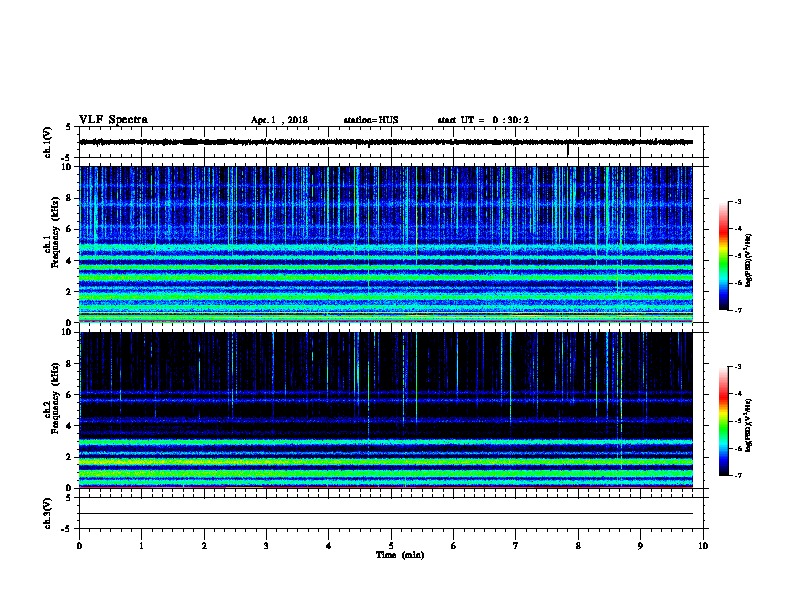Click the "ch.1(V)" axis label
The height and width of the screenshot is (612, 792).
point(47,142)
